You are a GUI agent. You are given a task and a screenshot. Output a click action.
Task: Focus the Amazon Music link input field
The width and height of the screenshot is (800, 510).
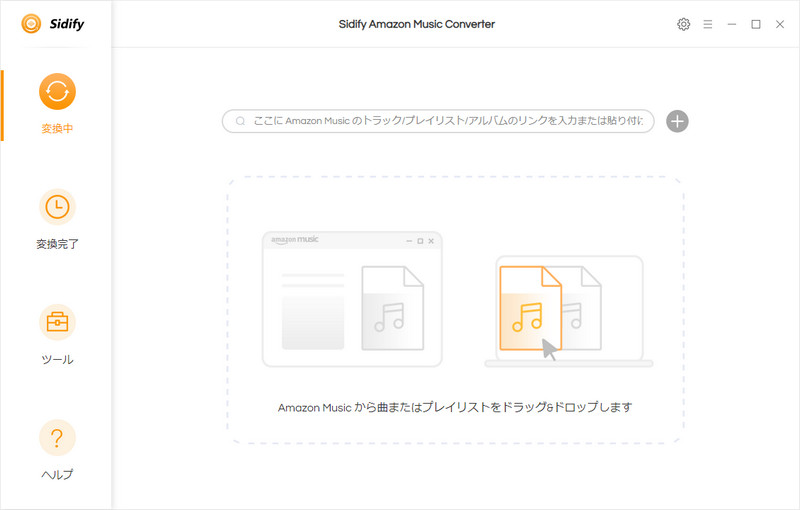[438, 121]
